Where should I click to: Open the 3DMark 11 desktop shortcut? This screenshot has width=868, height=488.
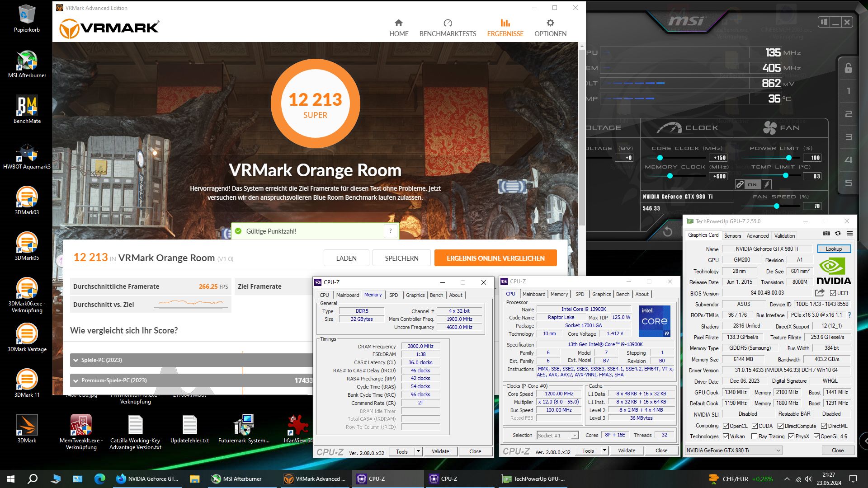27,383
